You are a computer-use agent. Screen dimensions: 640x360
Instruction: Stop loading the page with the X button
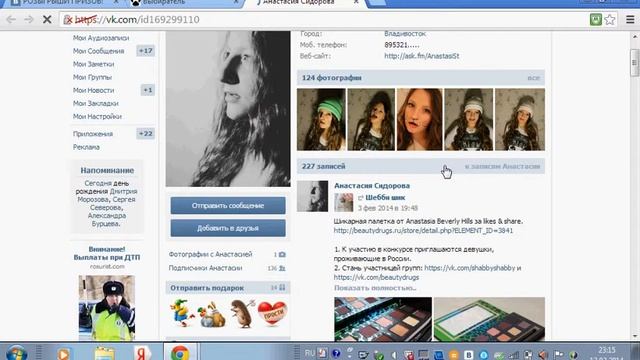47,20
